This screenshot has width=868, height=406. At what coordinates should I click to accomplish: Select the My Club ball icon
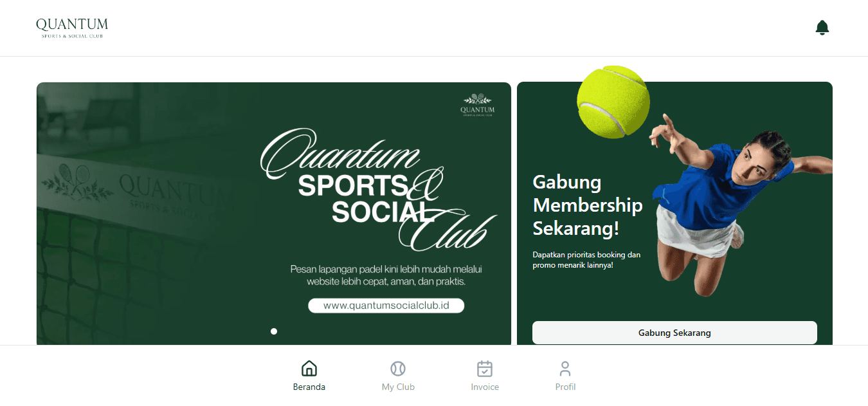click(x=398, y=369)
